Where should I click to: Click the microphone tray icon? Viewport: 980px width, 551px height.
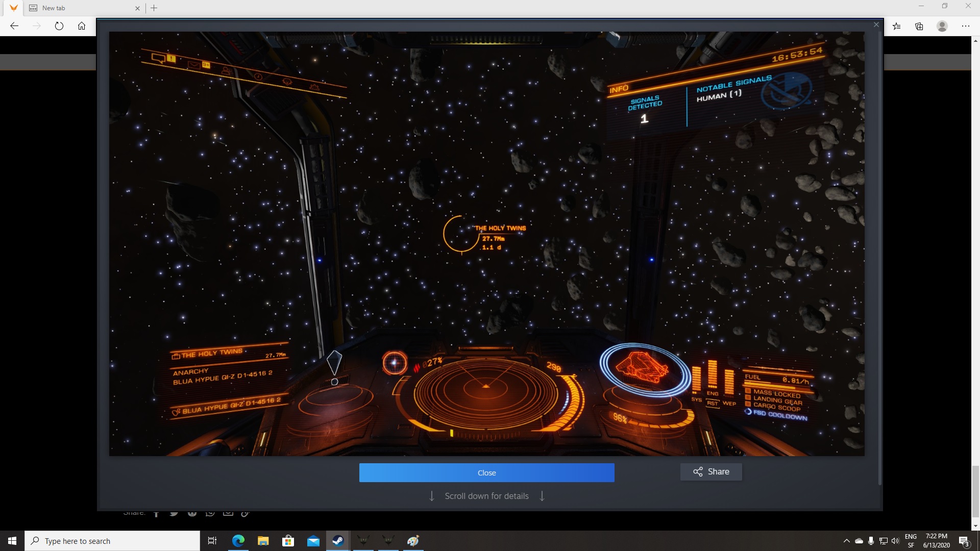(x=871, y=541)
